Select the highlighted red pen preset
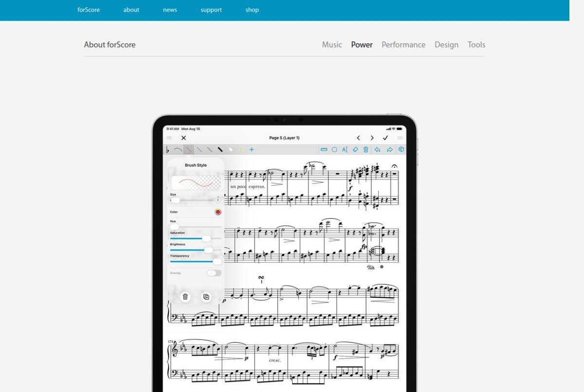584x392 pixels. click(188, 150)
